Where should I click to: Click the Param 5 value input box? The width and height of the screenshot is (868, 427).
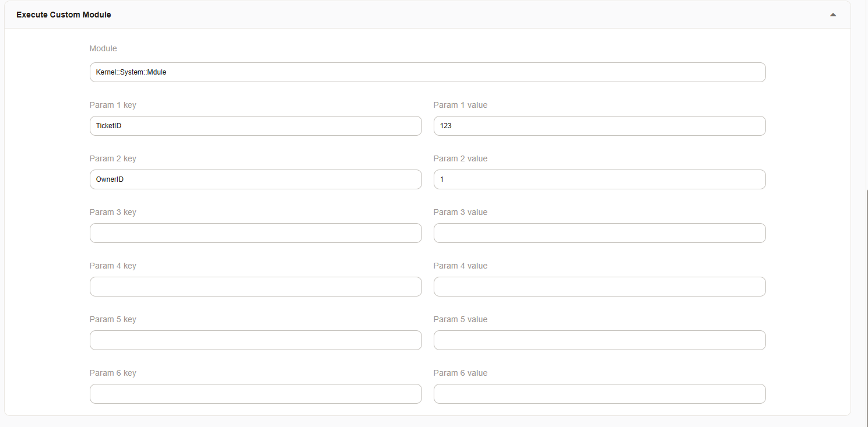click(599, 340)
